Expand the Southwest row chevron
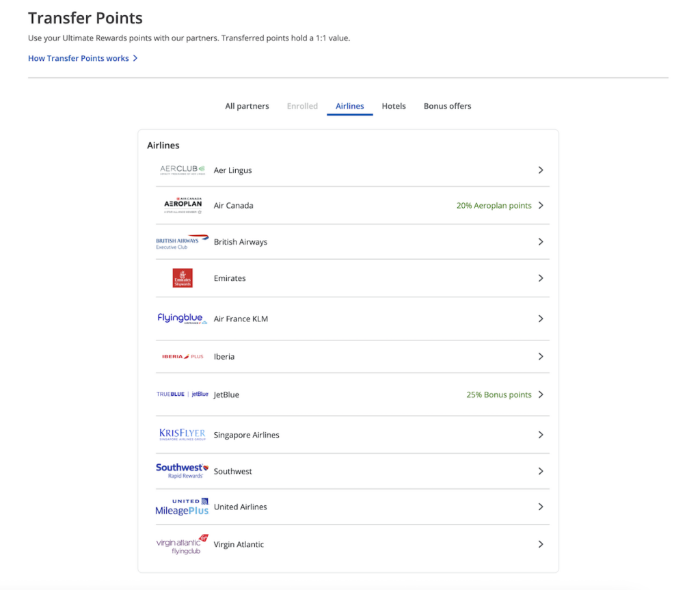Image resolution: width=700 pixels, height=590 pixels. [541, 471]
